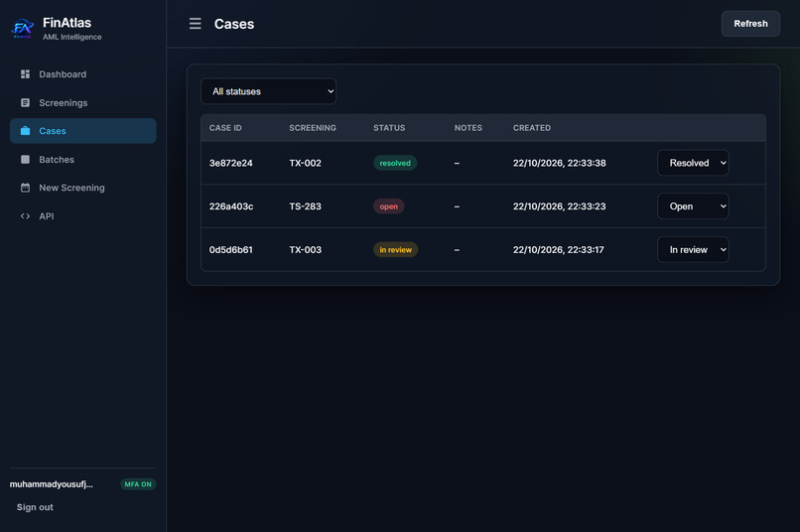Click the red open status badge

click(x=389, y=206)
